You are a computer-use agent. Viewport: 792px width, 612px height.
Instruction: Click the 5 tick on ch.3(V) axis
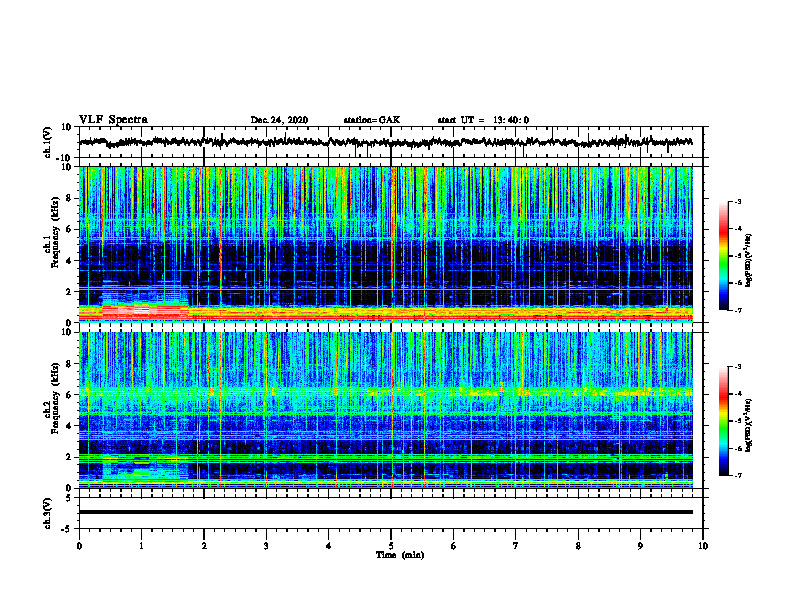70,498
